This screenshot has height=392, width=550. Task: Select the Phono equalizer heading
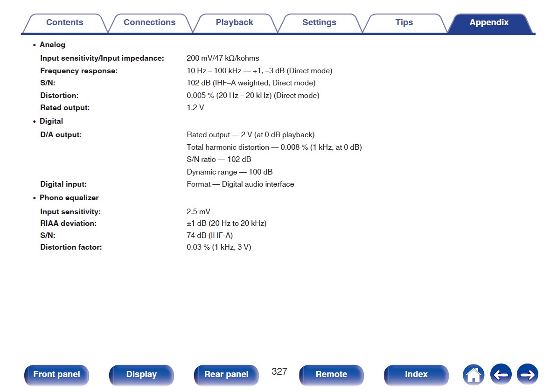(69, 197)
